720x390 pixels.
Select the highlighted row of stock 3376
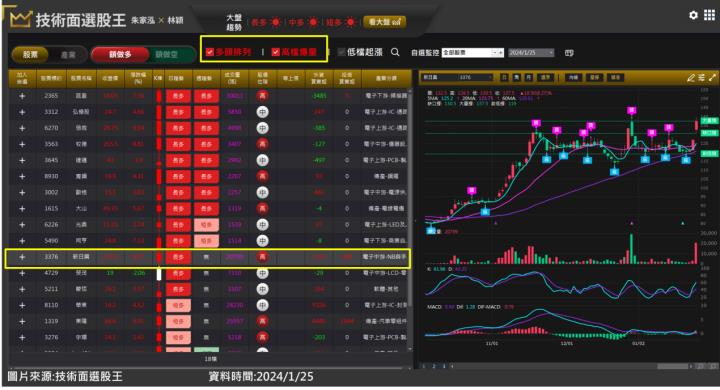point(207,258)
